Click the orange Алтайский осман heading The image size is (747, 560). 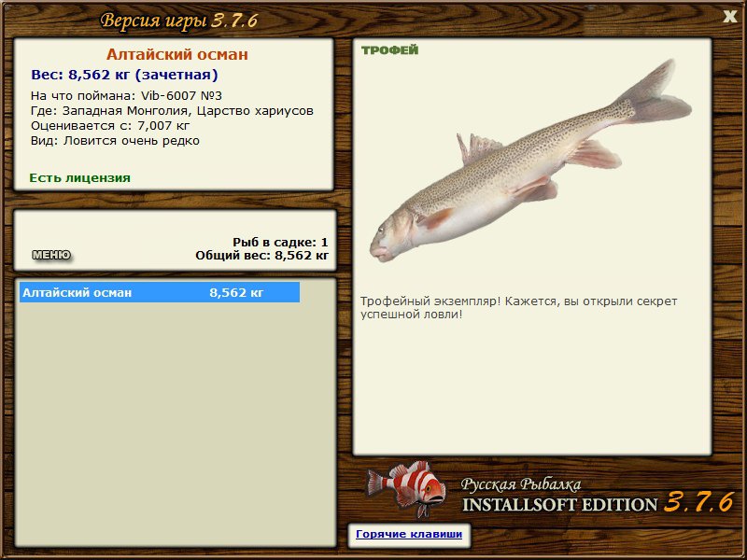(x=176, y=54)
